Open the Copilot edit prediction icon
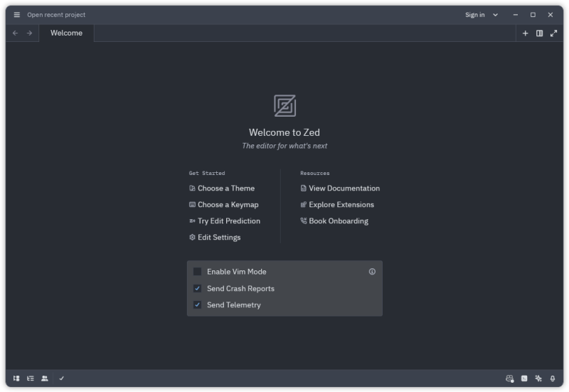Image resolution: width=569 pixels, height=392 pixels. pyautogui.click(x=509, y=378)
